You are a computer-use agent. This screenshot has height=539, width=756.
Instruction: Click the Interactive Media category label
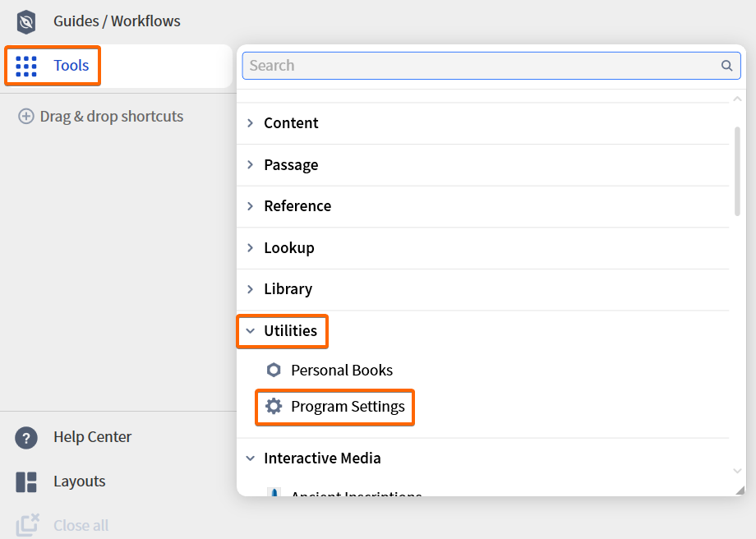point(322,458)
